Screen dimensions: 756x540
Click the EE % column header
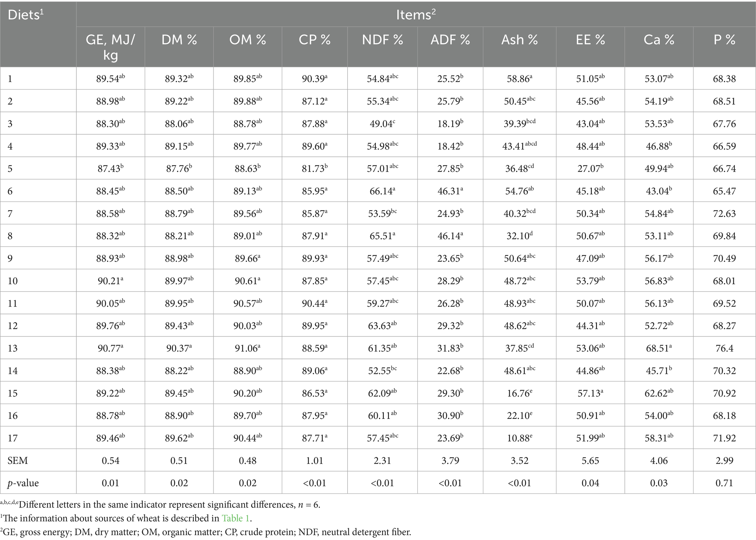click(x=590, y=40)
